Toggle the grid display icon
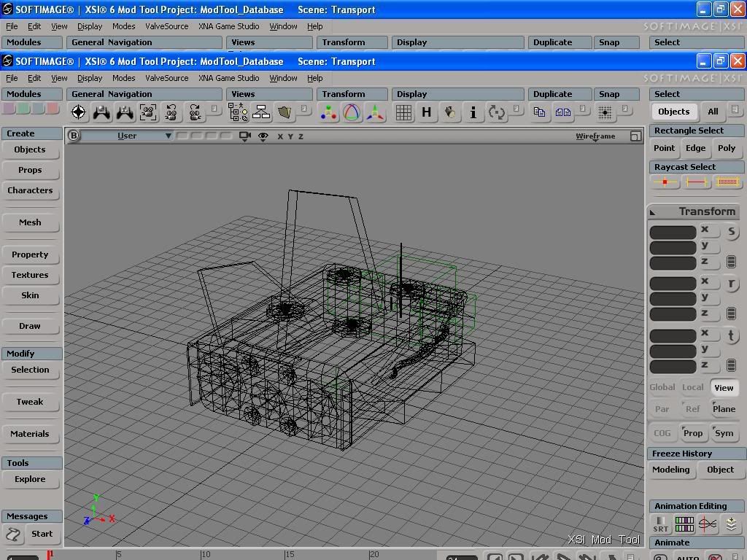This screenshot has height=560, width=747. tap(403, 112)
